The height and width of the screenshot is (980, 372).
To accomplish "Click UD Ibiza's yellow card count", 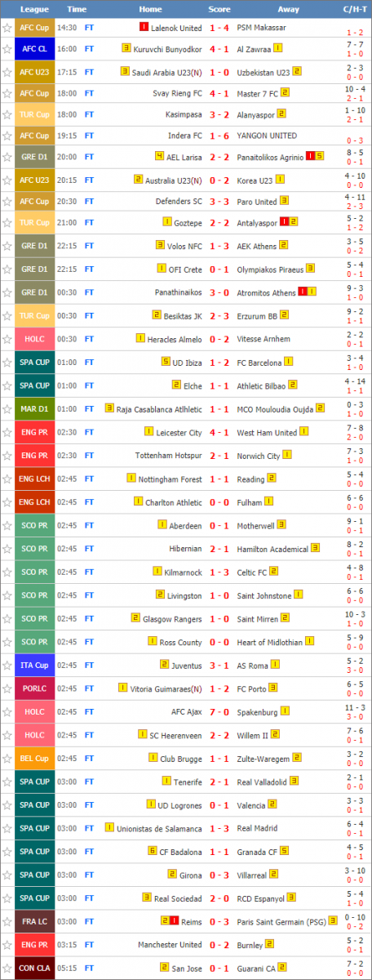I will 166,363.
